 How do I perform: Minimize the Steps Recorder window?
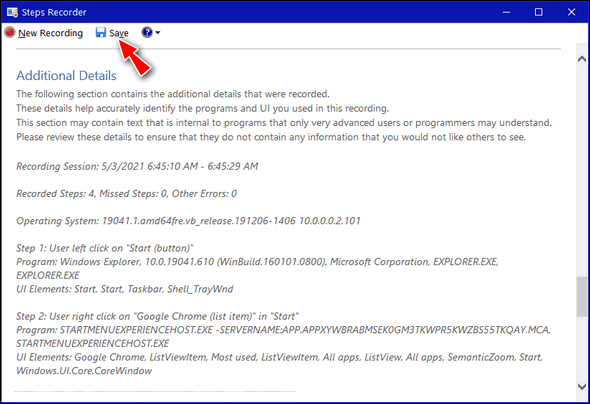click(x=506, y=12)
